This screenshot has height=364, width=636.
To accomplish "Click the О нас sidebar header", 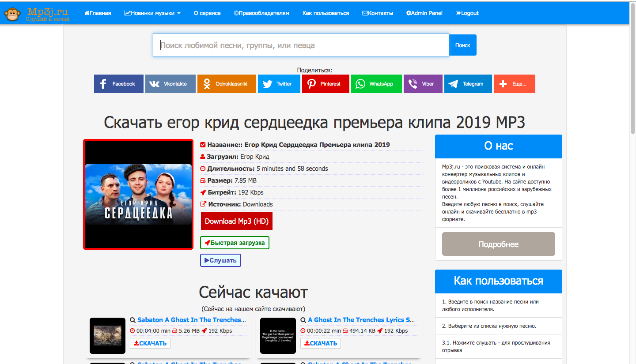I will coord(499,146).
